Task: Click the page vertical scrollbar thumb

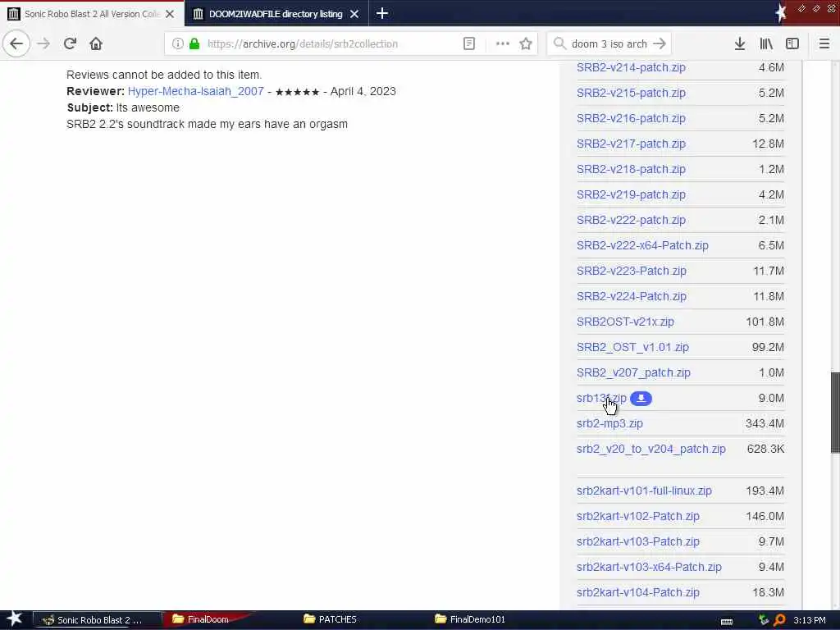Action: (835, 413)
